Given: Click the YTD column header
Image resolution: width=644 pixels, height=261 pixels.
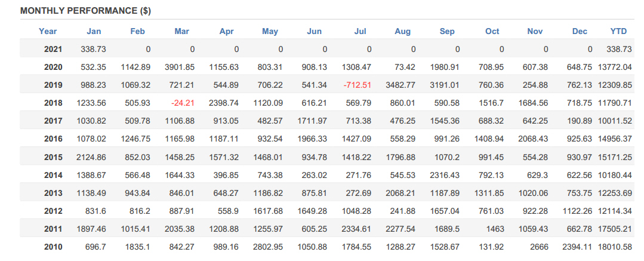Looking at the screenshot, I should click(x=618, y=31).
